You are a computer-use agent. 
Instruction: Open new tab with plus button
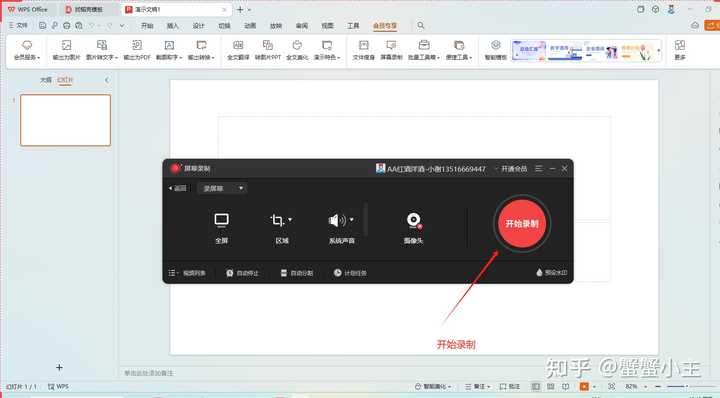click(240, 9)
